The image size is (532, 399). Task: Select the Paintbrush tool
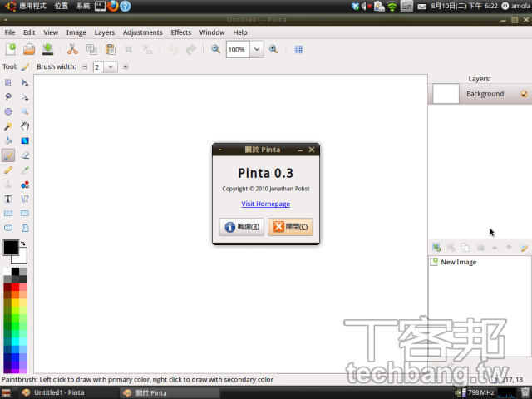click(8, 155)
